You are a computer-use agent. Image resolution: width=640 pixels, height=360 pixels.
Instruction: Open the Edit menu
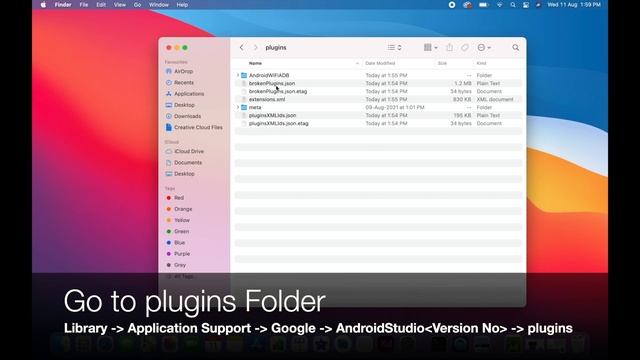pyautogui.click(x=101, y=5)
